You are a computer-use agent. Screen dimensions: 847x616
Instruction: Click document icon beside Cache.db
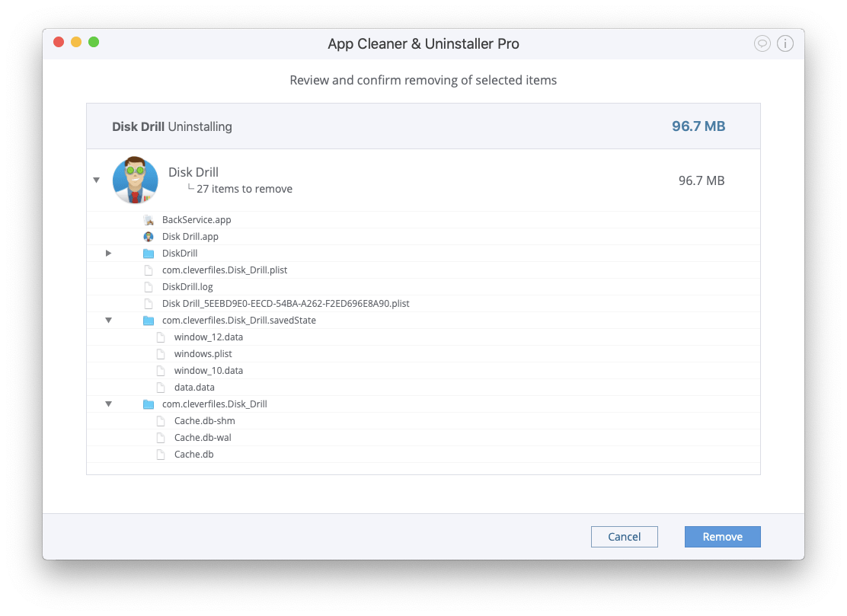161,454
